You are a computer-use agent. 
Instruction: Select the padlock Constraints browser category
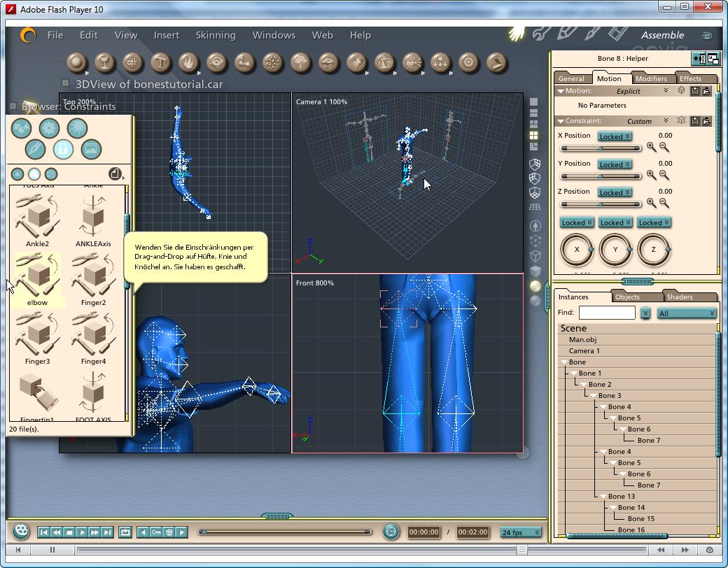click(63, 149)
